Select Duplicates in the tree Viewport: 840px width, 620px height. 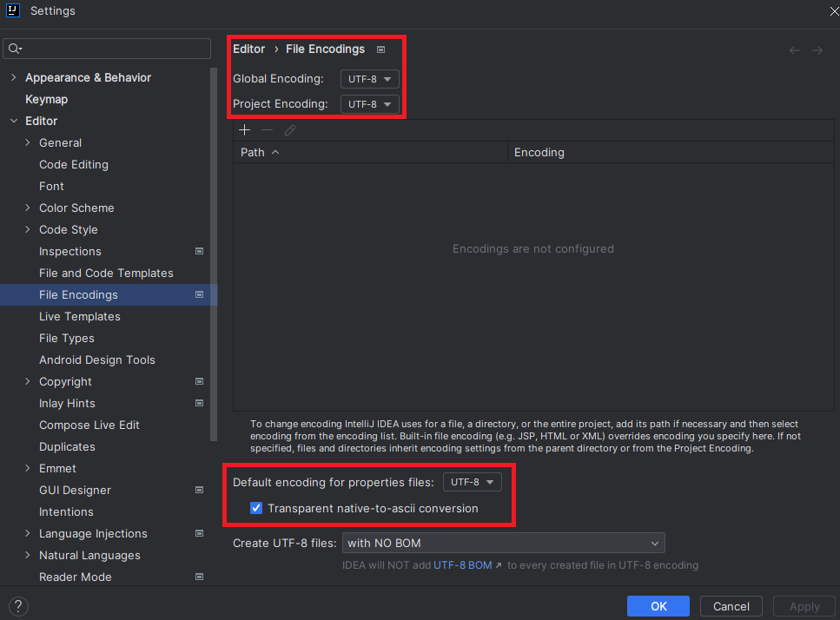click(67, 446)
